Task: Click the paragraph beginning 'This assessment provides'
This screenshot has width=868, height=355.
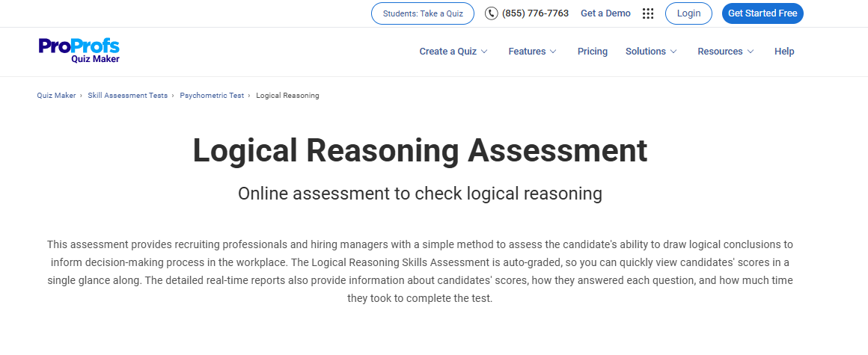Action: (421, 271)
